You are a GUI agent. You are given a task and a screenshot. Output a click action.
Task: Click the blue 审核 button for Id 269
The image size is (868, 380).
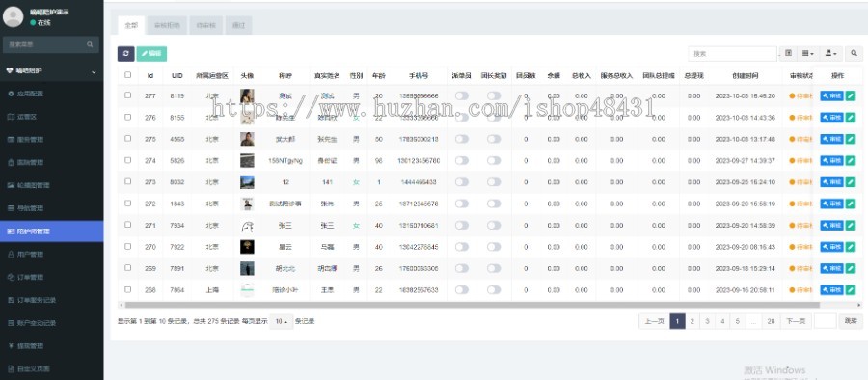831,269
